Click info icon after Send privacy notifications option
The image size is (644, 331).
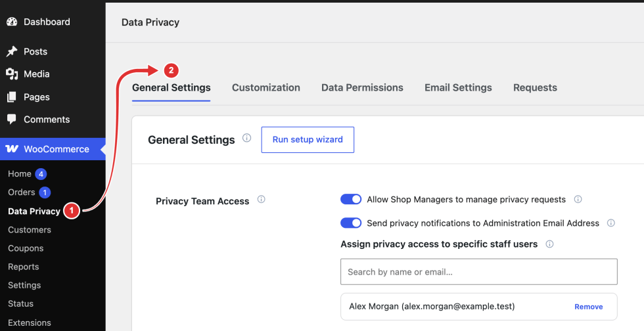[611, 223]
